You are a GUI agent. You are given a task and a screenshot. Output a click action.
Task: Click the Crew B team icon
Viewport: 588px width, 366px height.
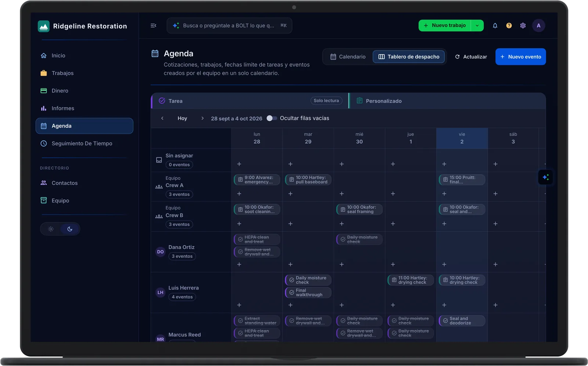pos(159,216)
